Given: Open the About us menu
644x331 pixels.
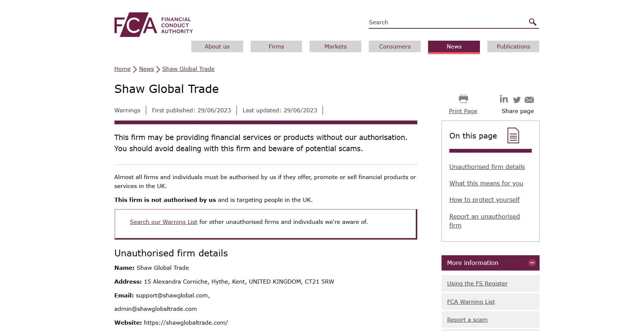Looking at the screenshot, I should pos(217,47).
